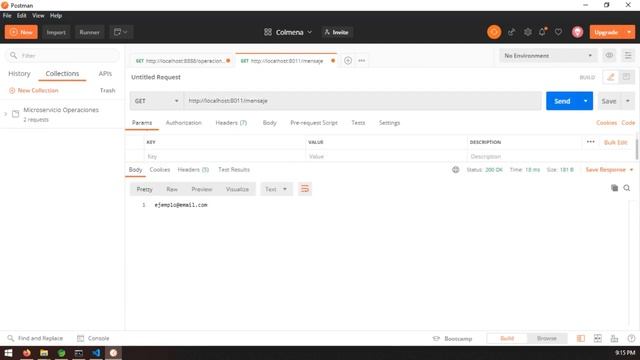Open the Colmena workspace dropdown
Viewport: 640px width, 360px height.
pyautogui.click(x=288, y=32)
